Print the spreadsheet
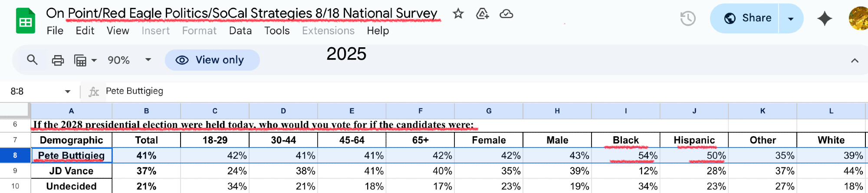Viewport: 868px width, 193px height. click(58, 60)
